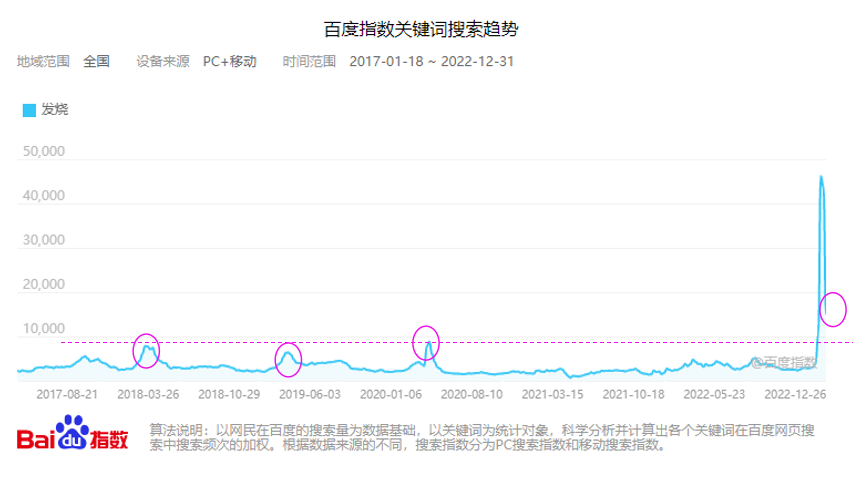867x482 pixels.
Task: Click the 2017-08-21 x-axis date label
Action: 68,394
